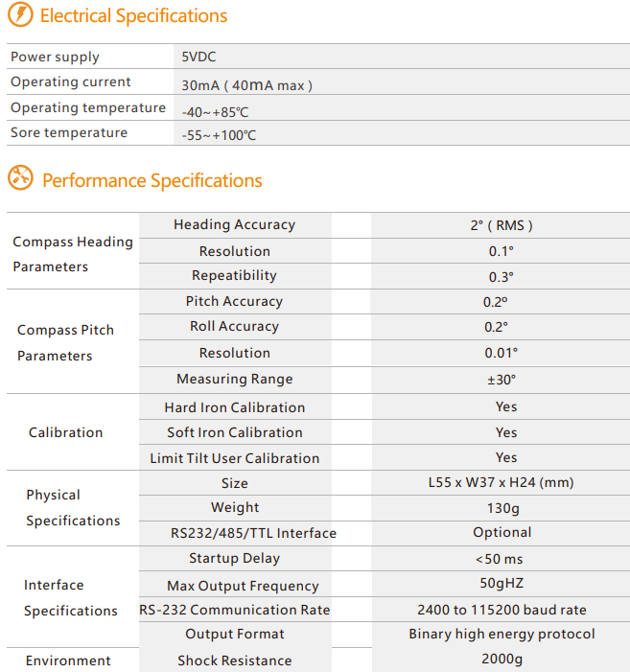The image size is (630, 672).
Task: Select the Heading Accuracy cell
Action: click(234, 224)
